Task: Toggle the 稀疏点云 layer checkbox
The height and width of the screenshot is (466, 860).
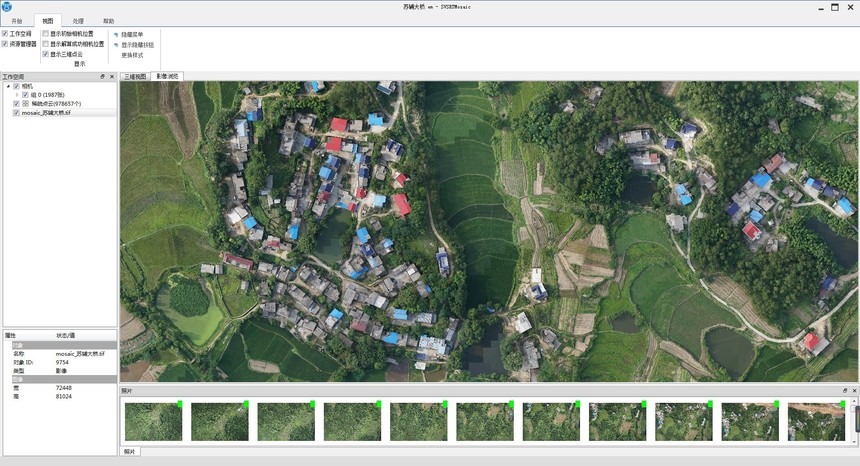Action: coord(16,104)
